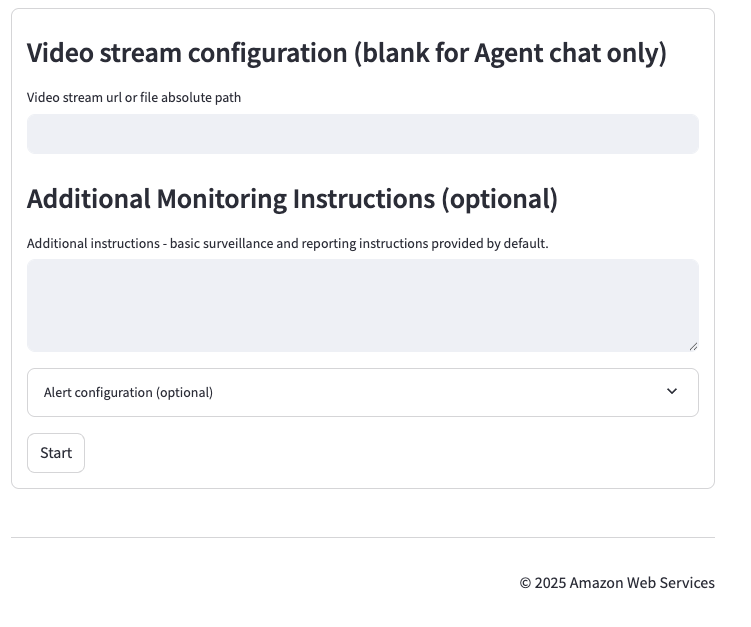751x627 pixels.
Task: Click '(optional)' in the Monitoring Instructions heading
Action: (x=499, y=199)
